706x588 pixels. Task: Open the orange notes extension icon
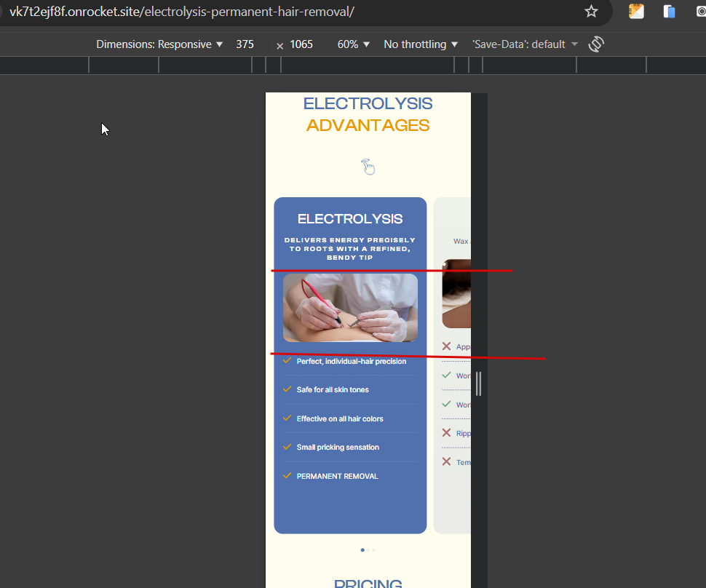[x=636, y=11]
